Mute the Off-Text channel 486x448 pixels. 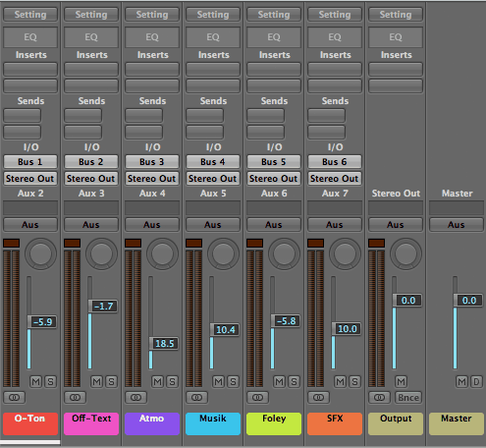pyautogui.click(x=97, y=381)
